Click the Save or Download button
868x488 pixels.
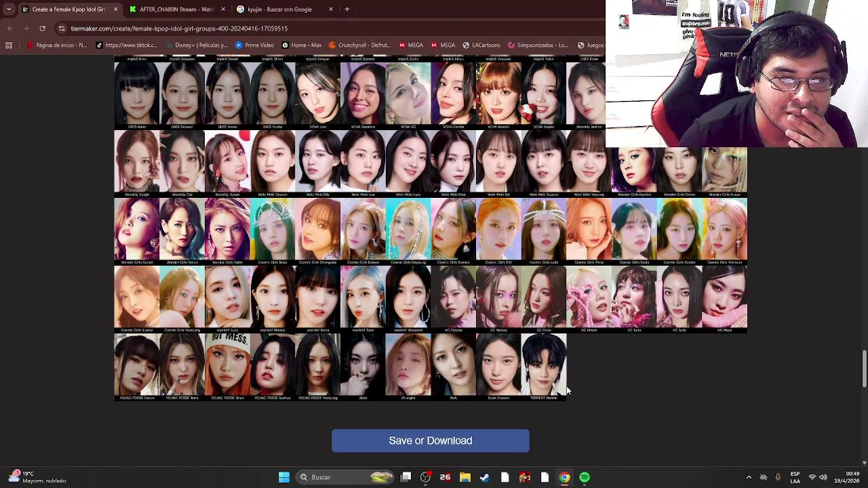point(430,441)
